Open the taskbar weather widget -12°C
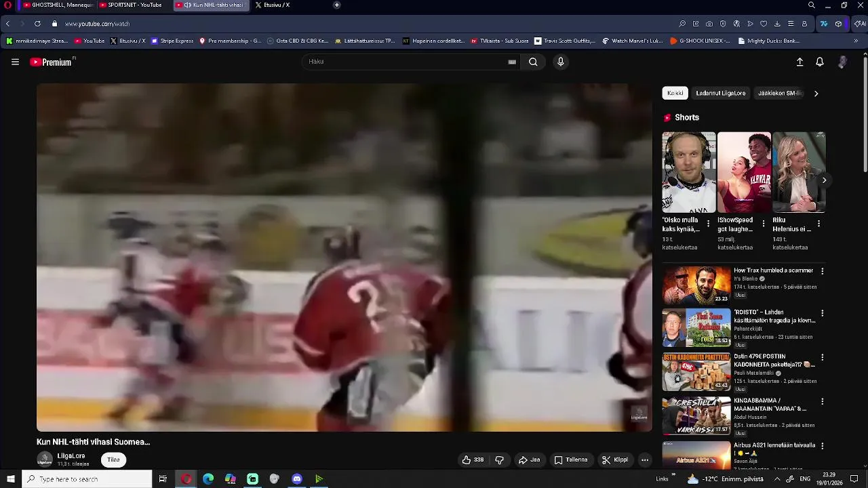 point(726,479)
